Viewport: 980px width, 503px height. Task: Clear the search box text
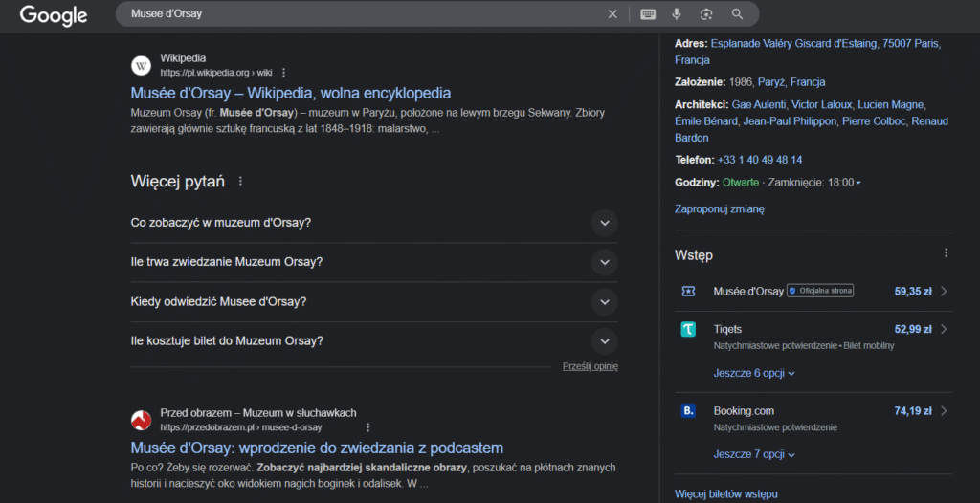pos(612,14)
